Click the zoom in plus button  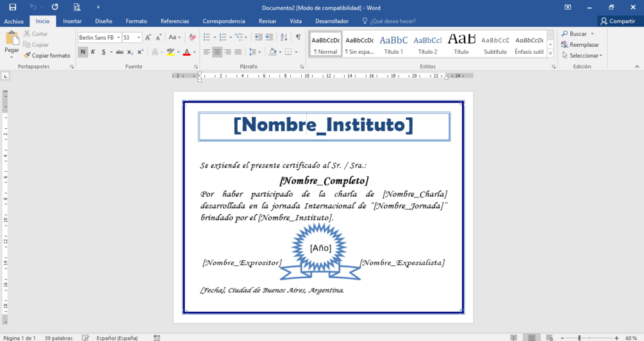pyautogui.click(x=616, y=338)
